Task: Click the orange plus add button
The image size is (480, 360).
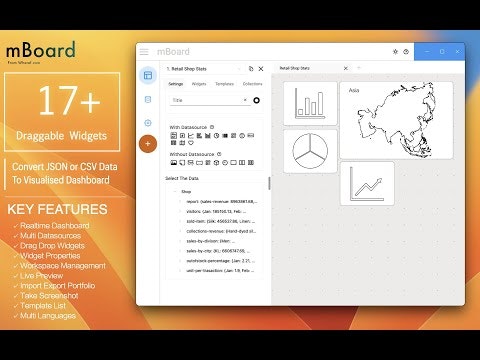Action: (x=148, y=144)
